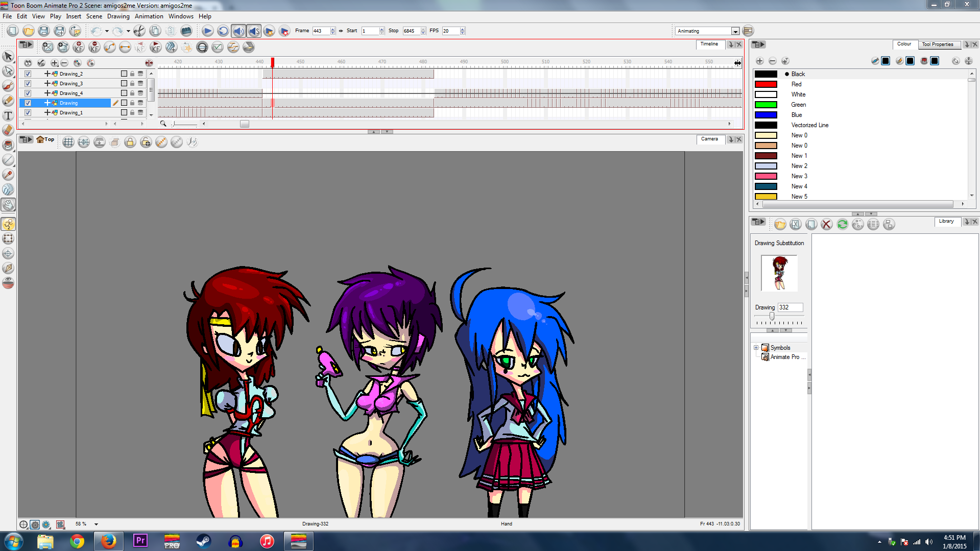
Task: Click the Set Stop-Motion Keyframe icon
Action: [x=125, y=47]
